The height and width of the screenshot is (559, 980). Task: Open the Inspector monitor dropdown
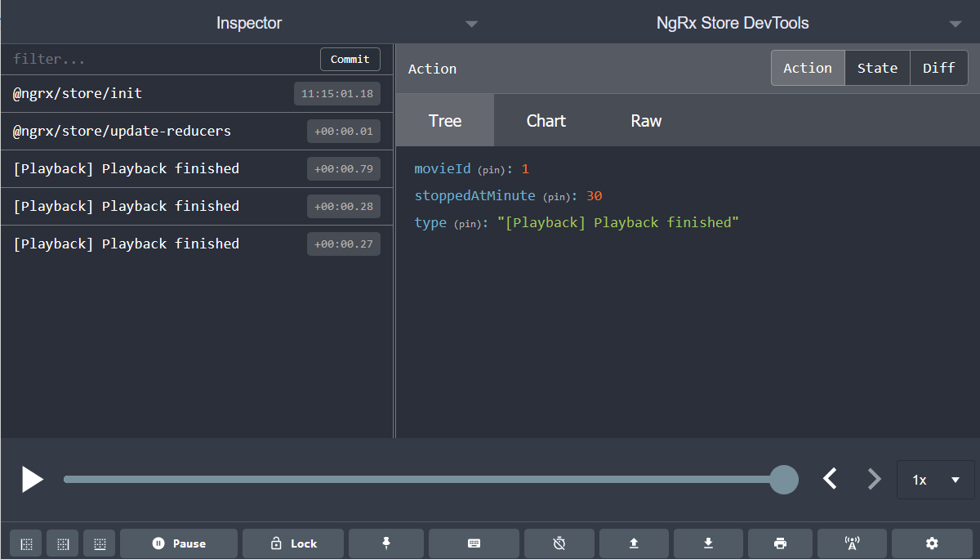point(249,23)
